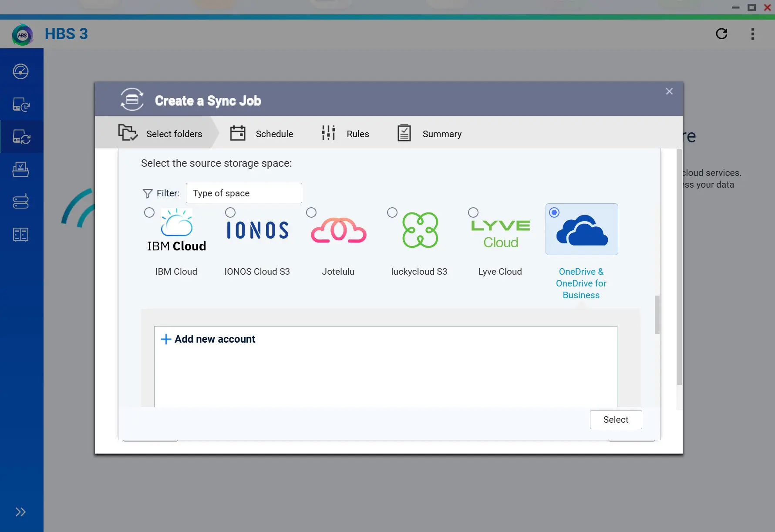Open the Sync sidebar icon

point(21,137)
